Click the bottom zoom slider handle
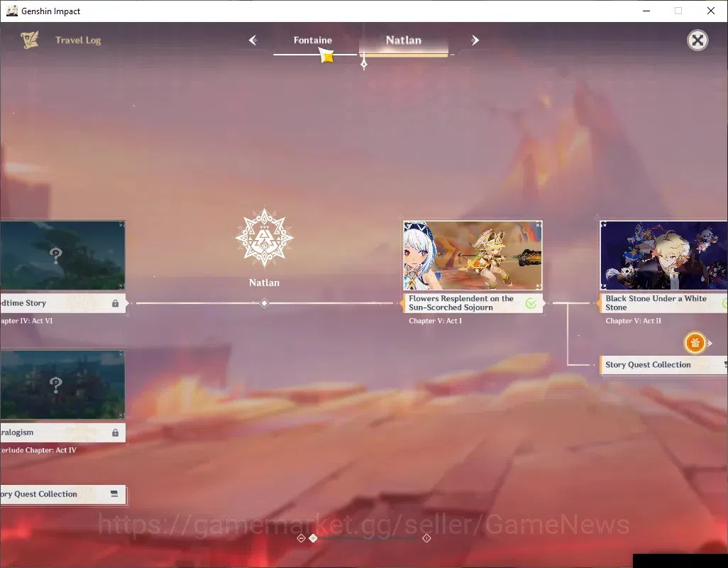This screenshot has width=728, height=568. (314, 537)
